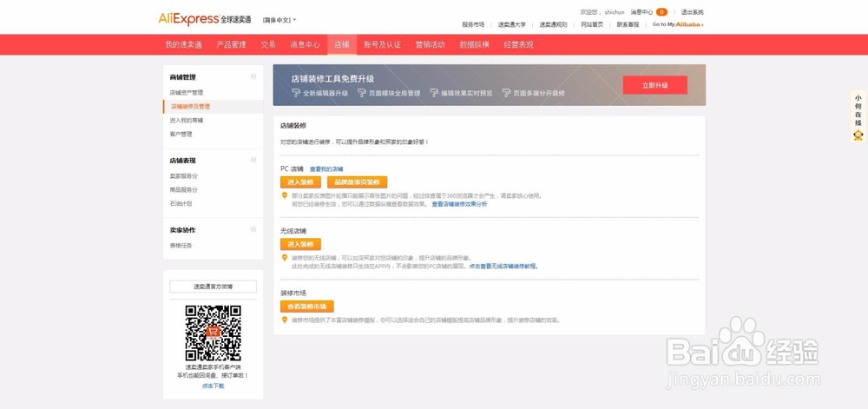The width and height of the screenshot is (868, 409).
Task: Click the 消息中心 orange count badge
Action: [661, 11]
